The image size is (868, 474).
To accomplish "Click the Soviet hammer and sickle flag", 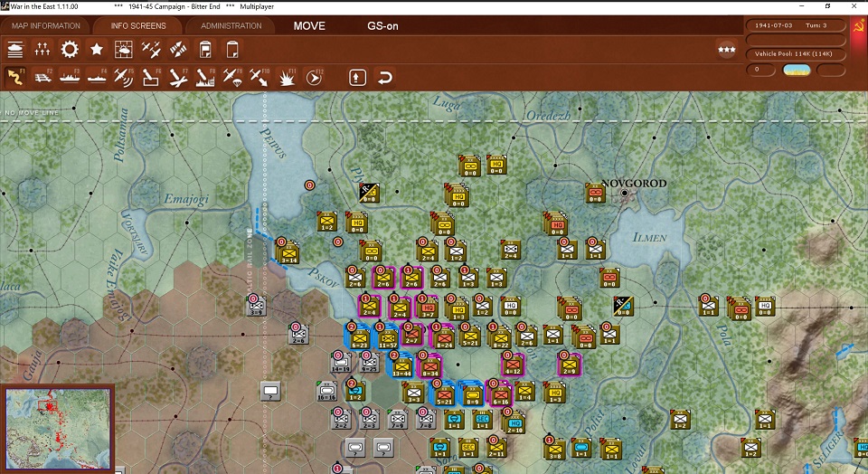I will pyautogui.click(x=859, y=27).
